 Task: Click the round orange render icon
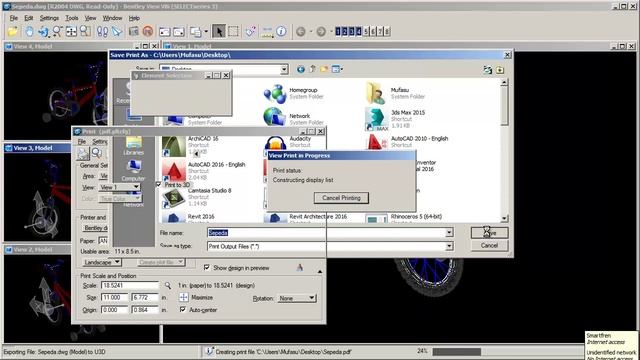pos(148,31)
